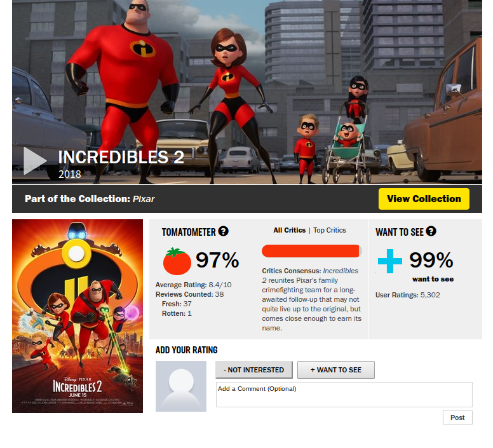This screenshot has width=493, height=448.
Task: Switch to the Top Critics tab
Action: tap(330, 230)
